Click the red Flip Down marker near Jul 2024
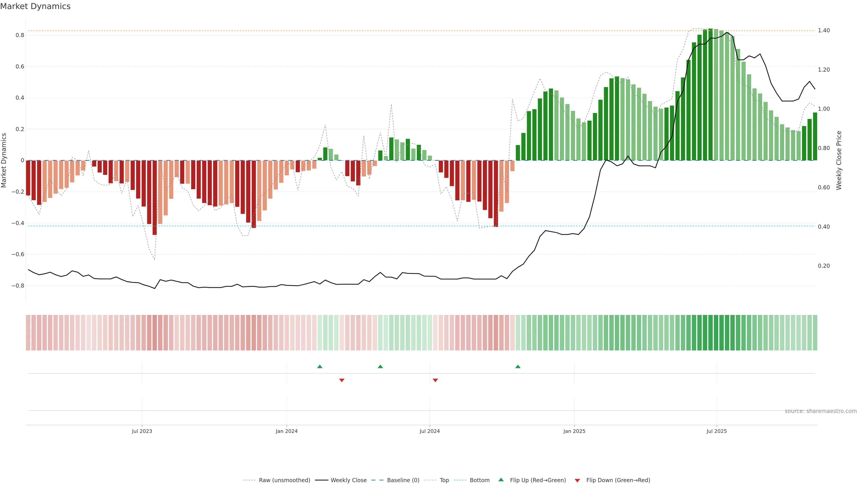 pyautogui.click(x=435, y=380)
